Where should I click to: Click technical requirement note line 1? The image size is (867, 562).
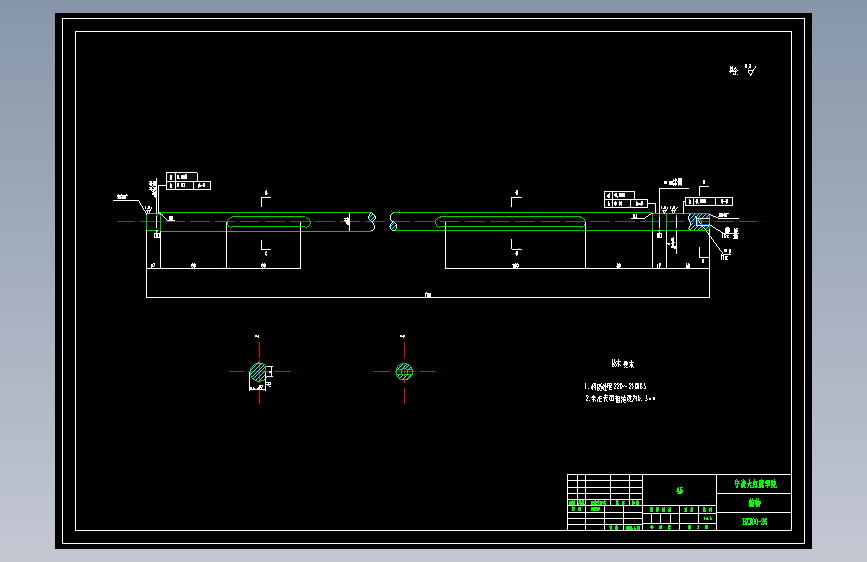point(615,386)
